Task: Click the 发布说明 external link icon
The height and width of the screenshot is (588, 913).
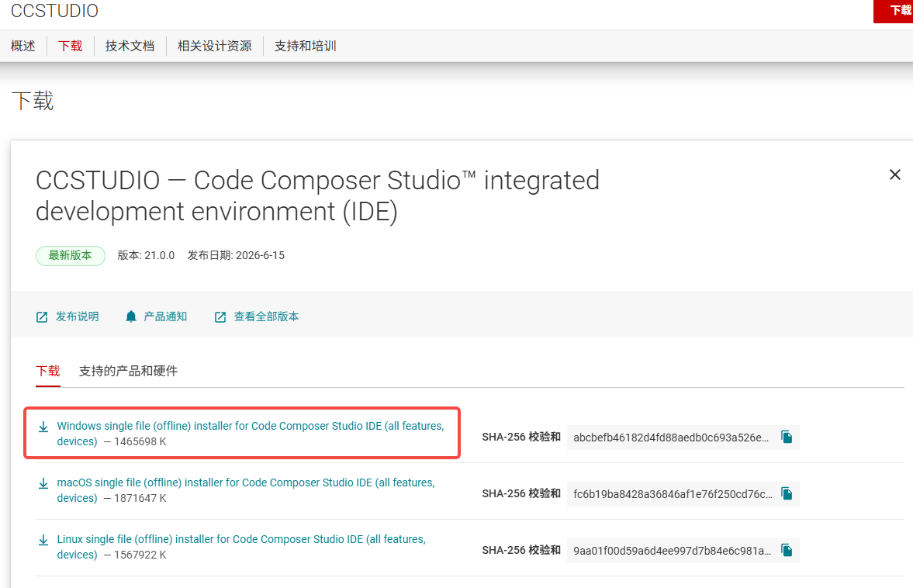Action: [x=42, y=317]
